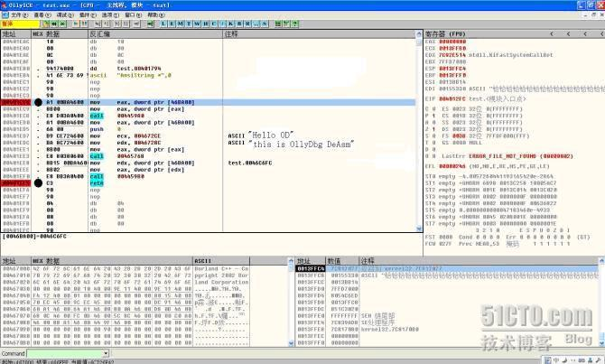Select the push 0 instruction line
The image size is (605, 364).
(208, 129)
